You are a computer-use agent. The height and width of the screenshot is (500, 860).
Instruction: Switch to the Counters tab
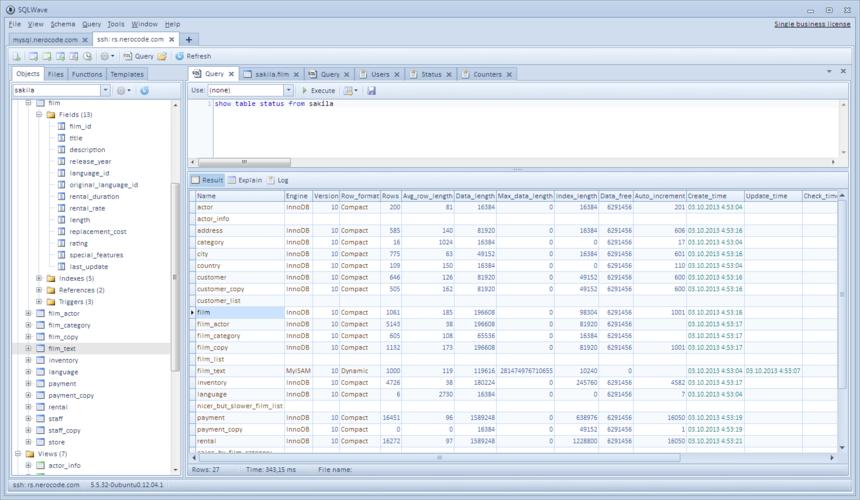point(487,74)
